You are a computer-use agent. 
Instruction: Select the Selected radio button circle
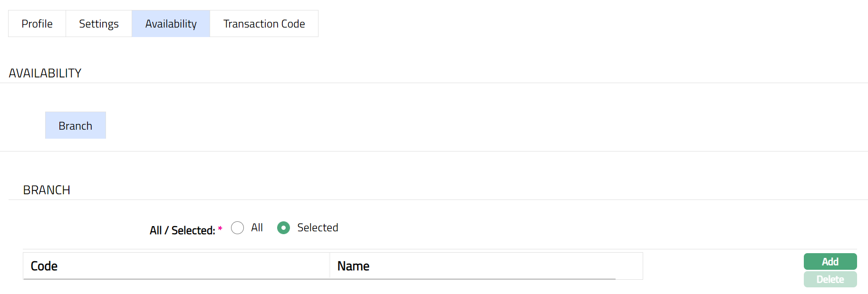[x=284, y=228]
